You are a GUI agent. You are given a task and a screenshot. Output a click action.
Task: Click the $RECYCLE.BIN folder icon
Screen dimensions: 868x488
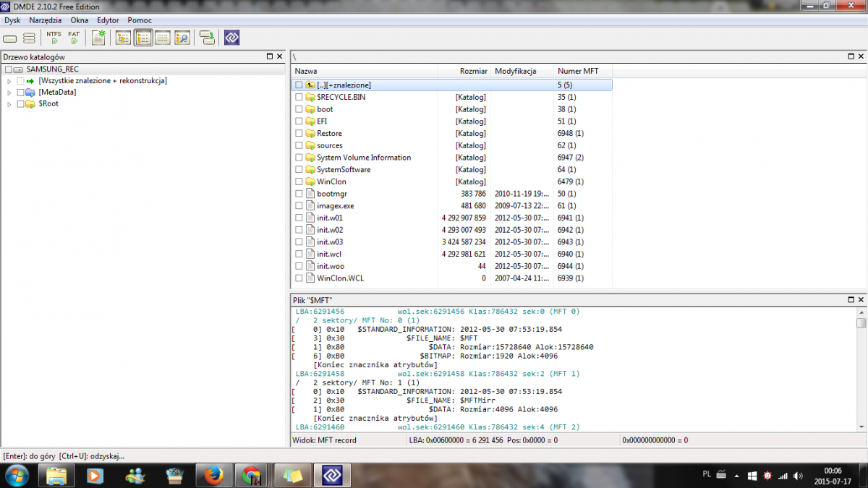pyautogui.click(x=311, y=97)
